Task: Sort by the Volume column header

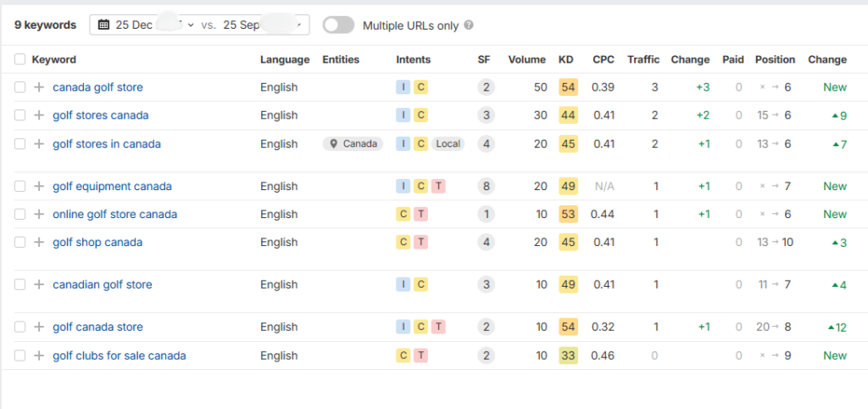Action: 526,59
